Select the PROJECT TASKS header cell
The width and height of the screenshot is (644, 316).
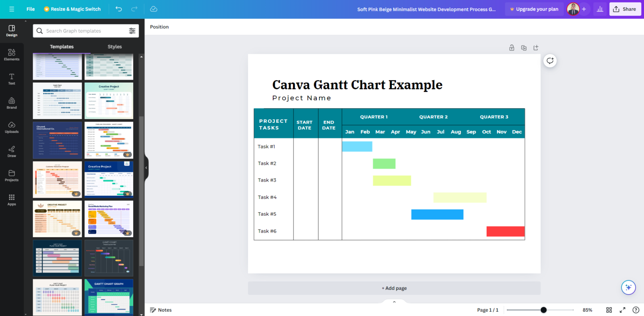(x=273, y=124)
